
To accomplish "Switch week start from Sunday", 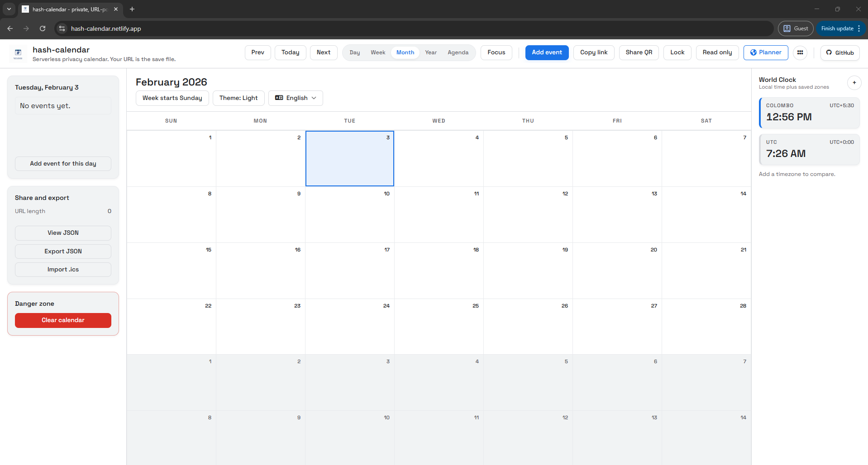I will tap(172, 98).
